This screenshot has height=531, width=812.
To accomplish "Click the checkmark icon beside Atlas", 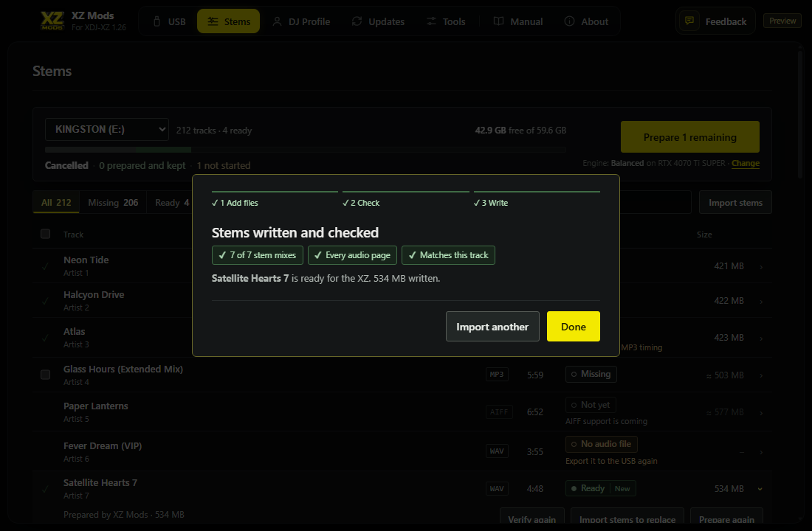I will tap(46, 338).
